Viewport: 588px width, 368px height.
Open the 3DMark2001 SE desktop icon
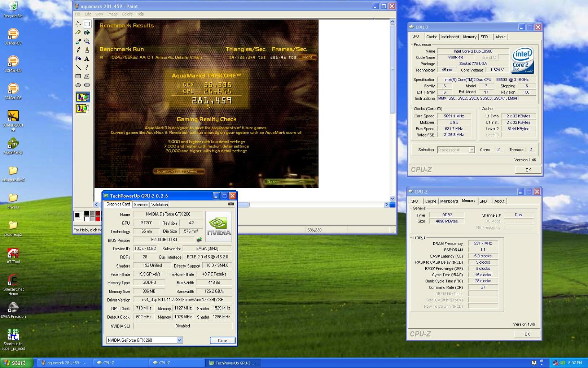[x=13, y=121]
